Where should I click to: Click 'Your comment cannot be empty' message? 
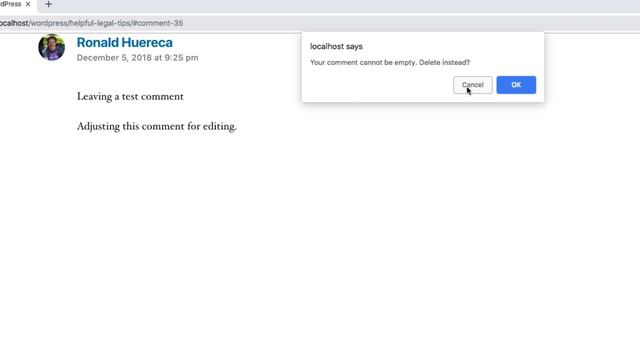coord(390,62)
